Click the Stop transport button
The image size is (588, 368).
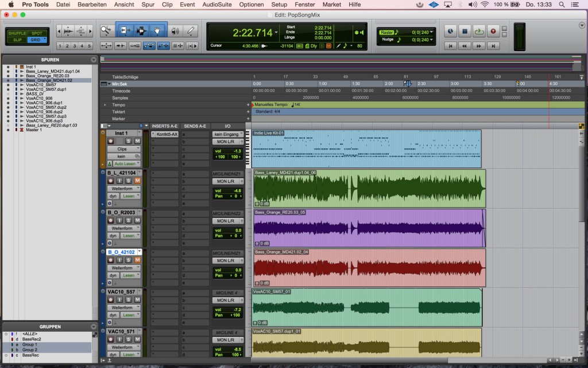point(465,32)
